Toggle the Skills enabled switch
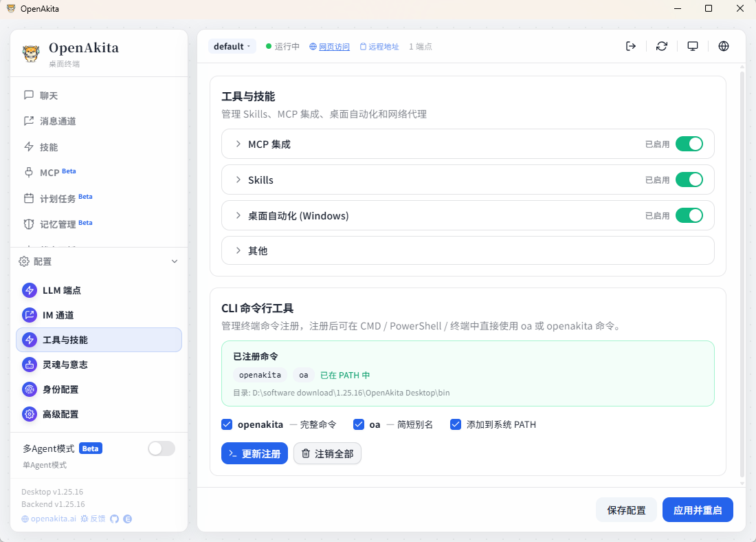756x542 pixels. point(689,180)
